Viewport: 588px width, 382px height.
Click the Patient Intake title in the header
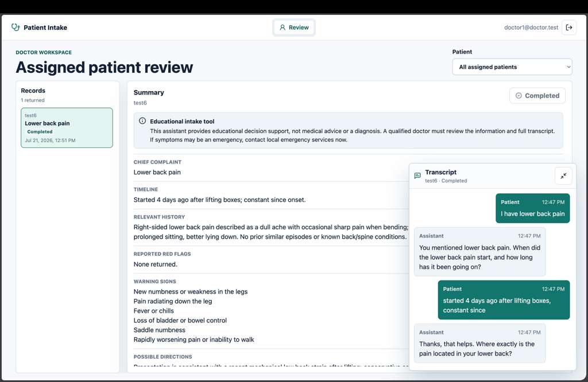click(x=45, y=28)
